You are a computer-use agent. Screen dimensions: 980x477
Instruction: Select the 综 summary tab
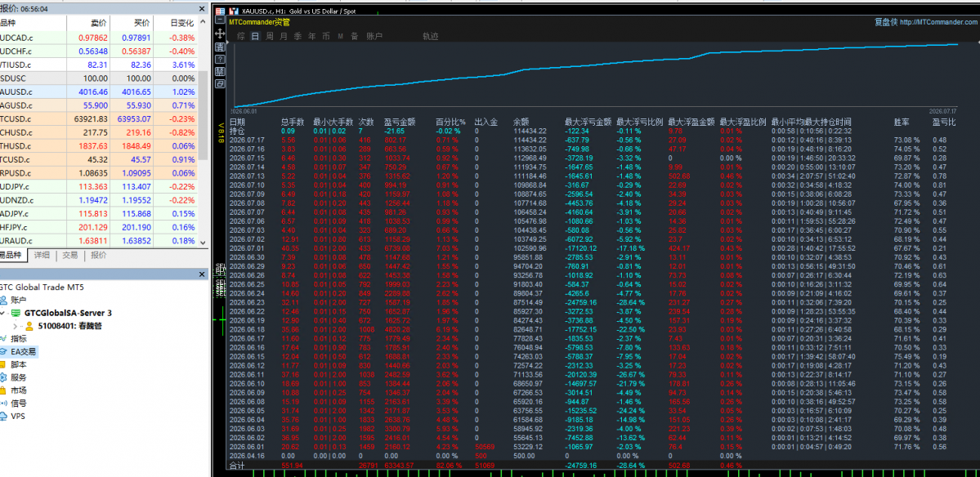pos(240,36)
